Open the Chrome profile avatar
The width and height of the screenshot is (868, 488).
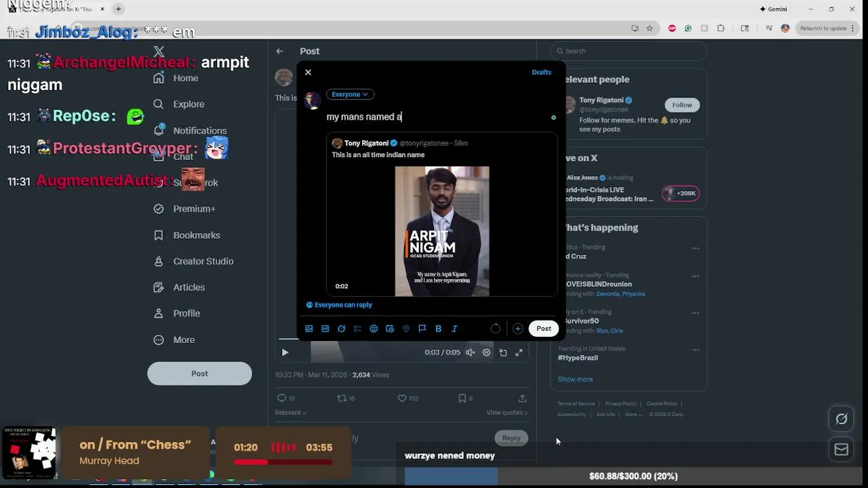coord(785,28)
